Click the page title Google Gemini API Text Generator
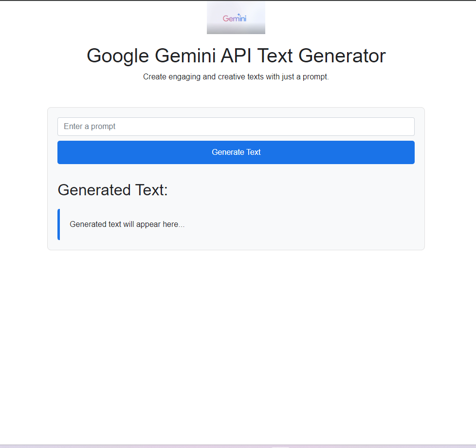476x448 pixels. click(236, 56)
